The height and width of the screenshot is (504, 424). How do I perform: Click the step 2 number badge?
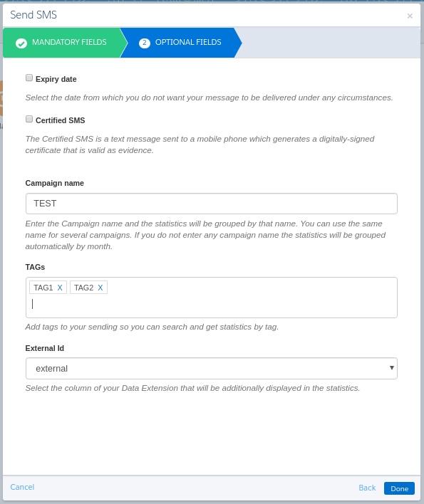click(145, 43)
